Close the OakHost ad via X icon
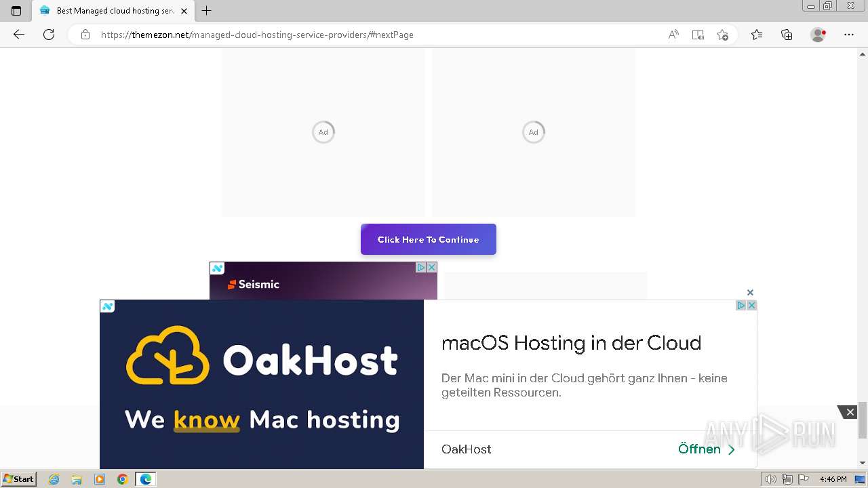 click(x=751, y=306)
